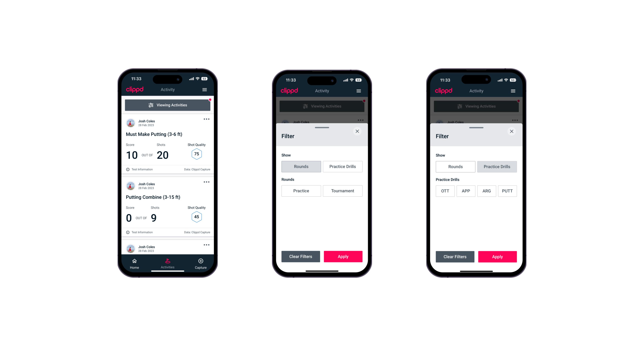Tap the Capture tab icon
The height and width of the screenshot is (346, 644).
[x=201, y=261]
